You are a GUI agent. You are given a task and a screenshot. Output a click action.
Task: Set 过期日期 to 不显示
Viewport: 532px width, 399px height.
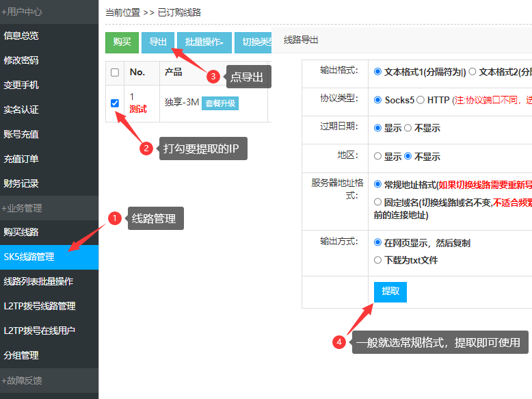click(x=408, y=128)
